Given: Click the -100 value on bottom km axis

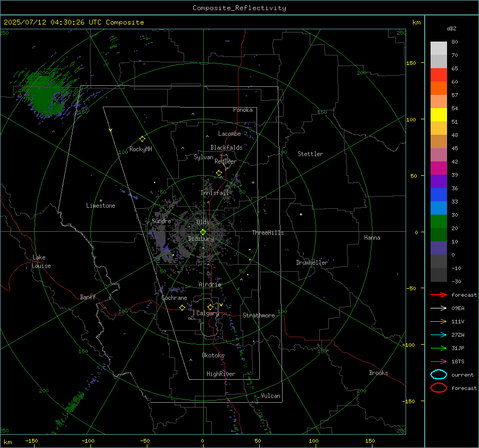Looking at the screenshot, I should click(x=88, y=441).
